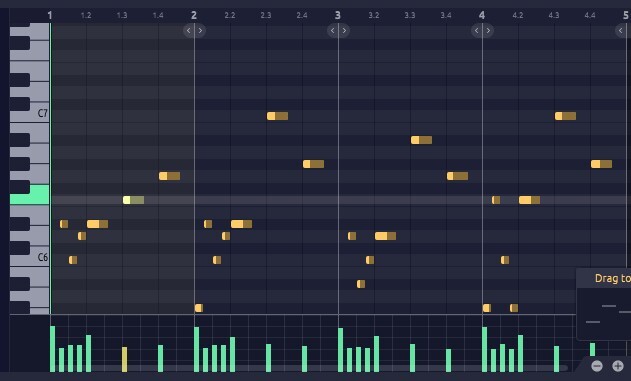Select the long F6 note at beat 4.2
This screenshot has width=631, height=381.
coord(530,200)
